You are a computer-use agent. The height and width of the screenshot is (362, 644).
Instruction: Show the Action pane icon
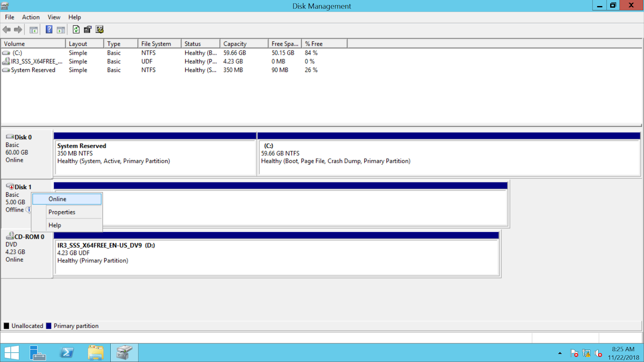[x=60, y=29]
